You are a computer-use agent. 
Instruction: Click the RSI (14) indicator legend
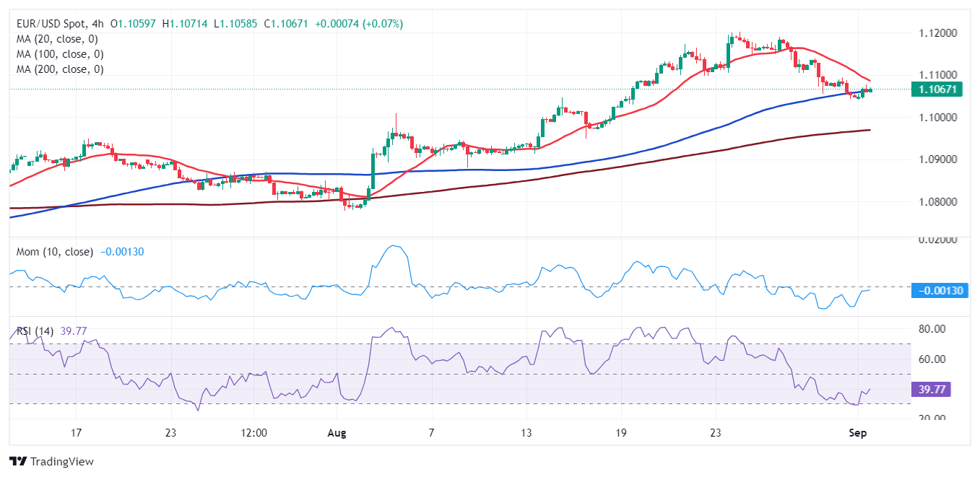(x=33, y=331)
